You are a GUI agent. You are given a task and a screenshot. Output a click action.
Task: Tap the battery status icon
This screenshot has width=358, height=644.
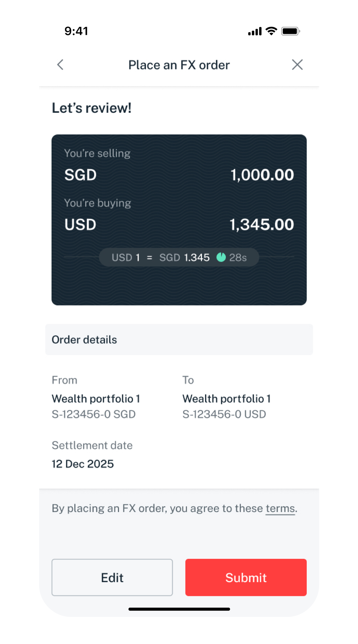(290, 31)
